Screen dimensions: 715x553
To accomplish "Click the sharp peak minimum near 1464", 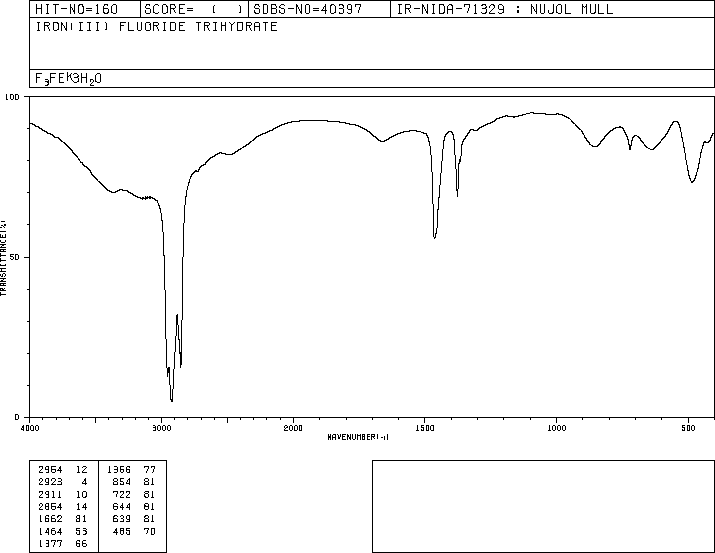I will pos(435,238).
